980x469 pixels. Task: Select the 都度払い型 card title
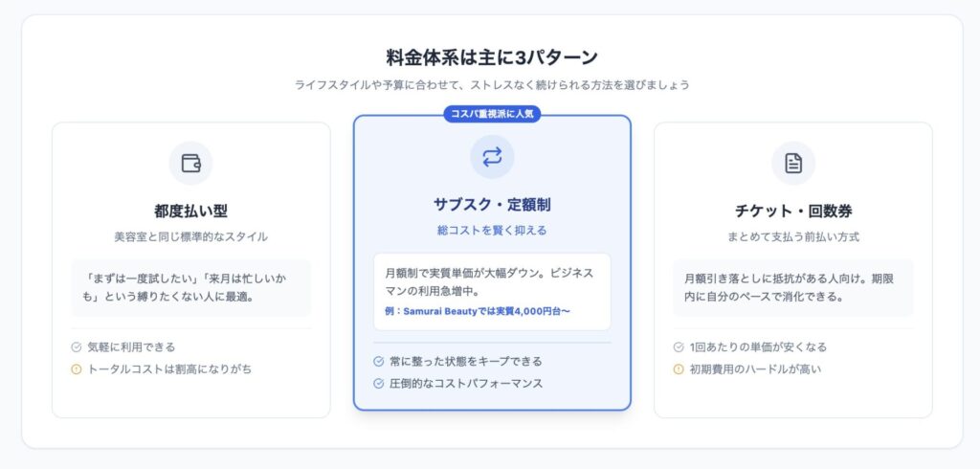click(x=190, y=211)
